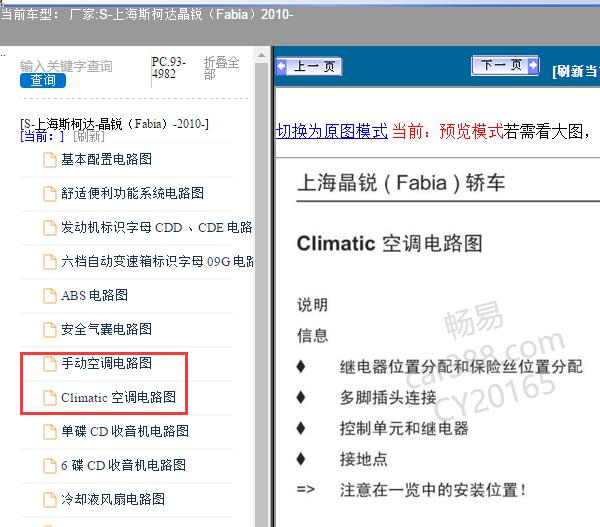The width and height of the screenshot is (600, 527).
Task: Select 手动空调电路图 entry
Action: coord(106,363)
